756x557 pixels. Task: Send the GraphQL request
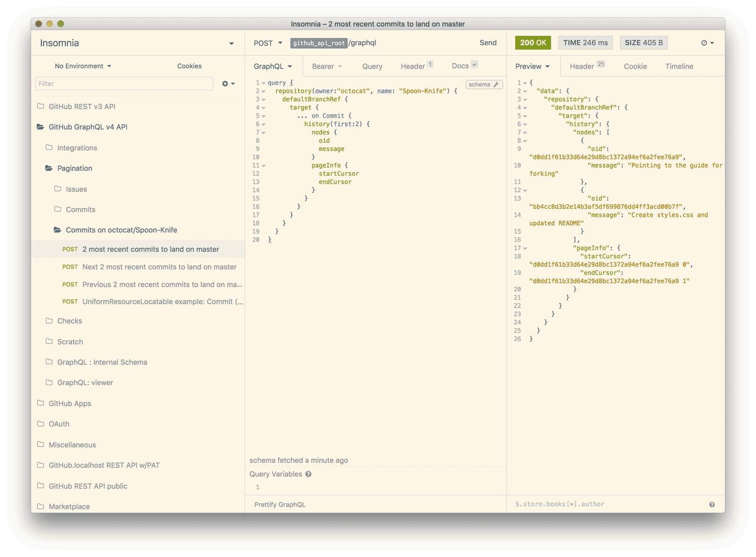[x=488, y=43]
